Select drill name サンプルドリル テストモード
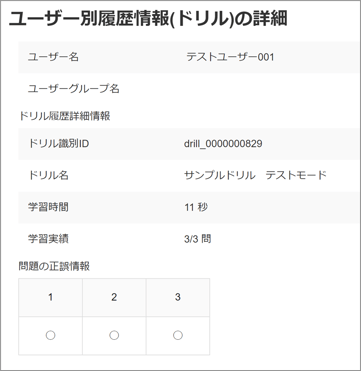The image size is (361, 371). point(255,175)
